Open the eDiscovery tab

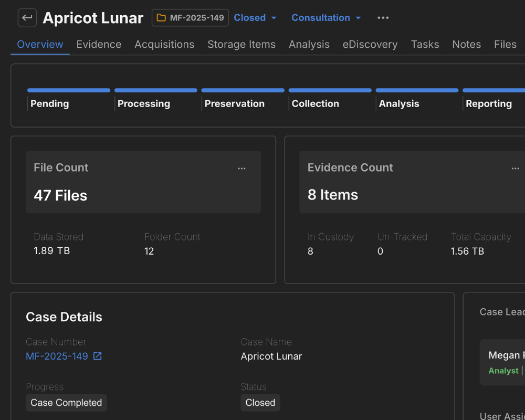[370, 44]
